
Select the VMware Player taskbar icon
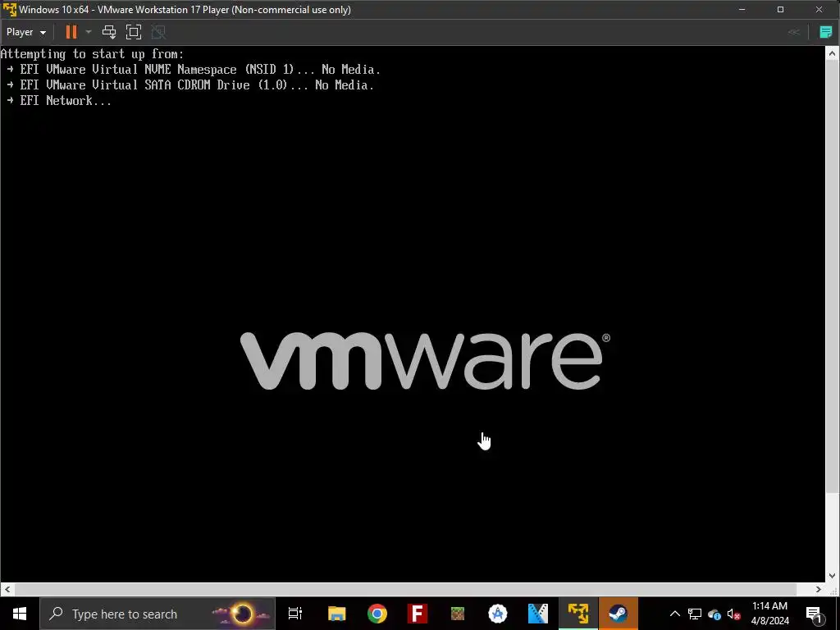[578, 614]
